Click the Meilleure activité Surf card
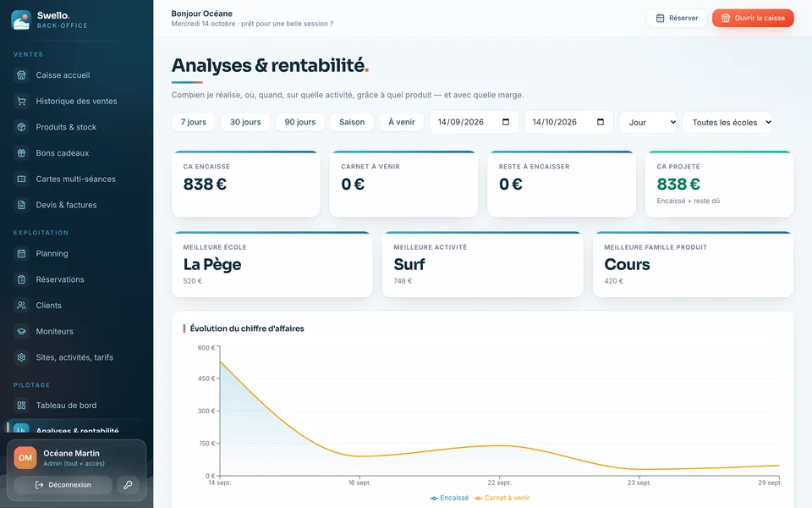Viewport: 812px width, 508px height. (483, 264)
